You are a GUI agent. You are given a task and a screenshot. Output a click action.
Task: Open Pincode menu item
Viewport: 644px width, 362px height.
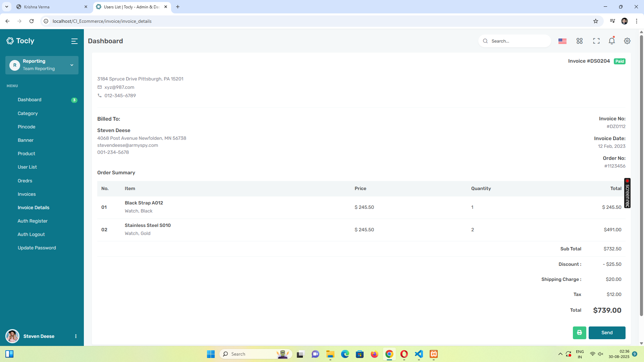pos(26,127)
